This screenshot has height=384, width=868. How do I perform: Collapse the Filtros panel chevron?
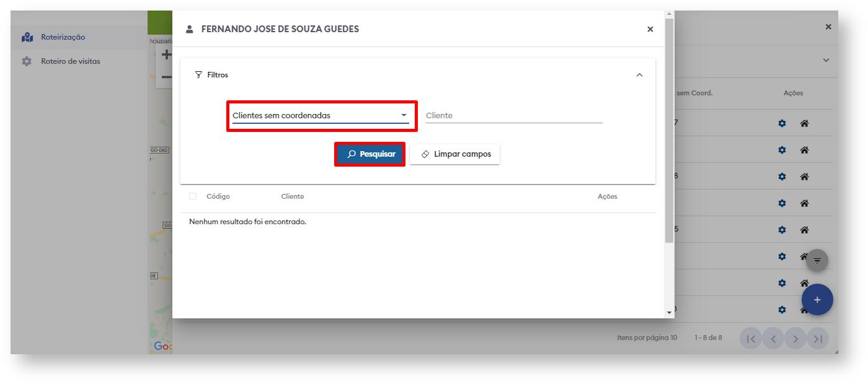click(x=639, y=75)
